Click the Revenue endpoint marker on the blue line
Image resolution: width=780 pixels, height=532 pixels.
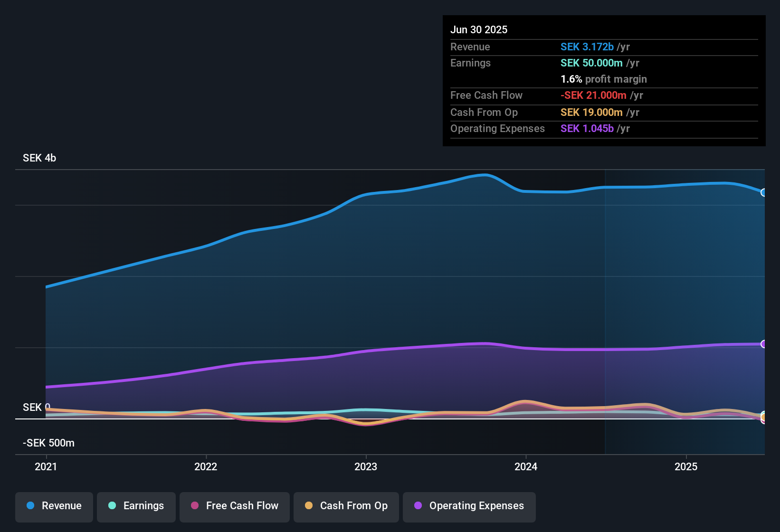point(764,192)
